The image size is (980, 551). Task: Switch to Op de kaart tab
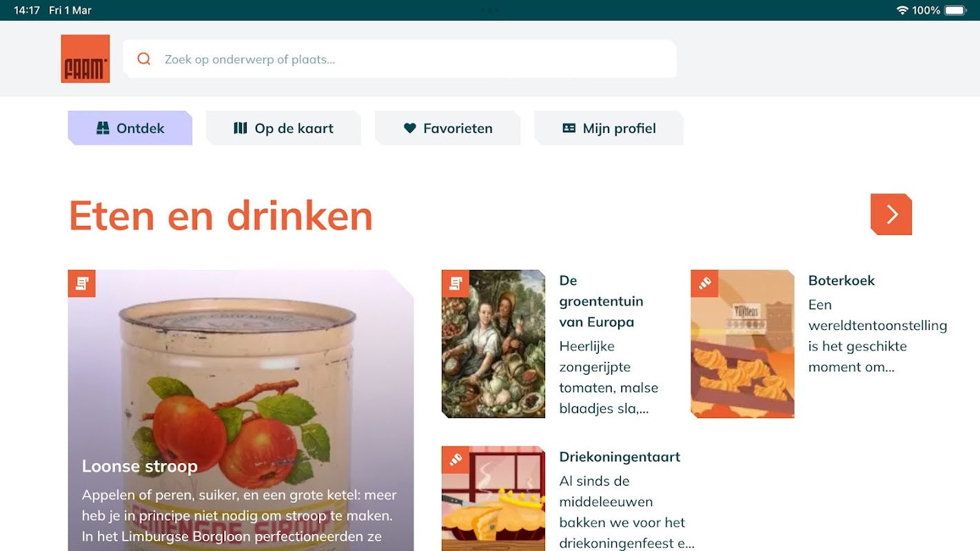pyautogui.click(x=284, y=128)
